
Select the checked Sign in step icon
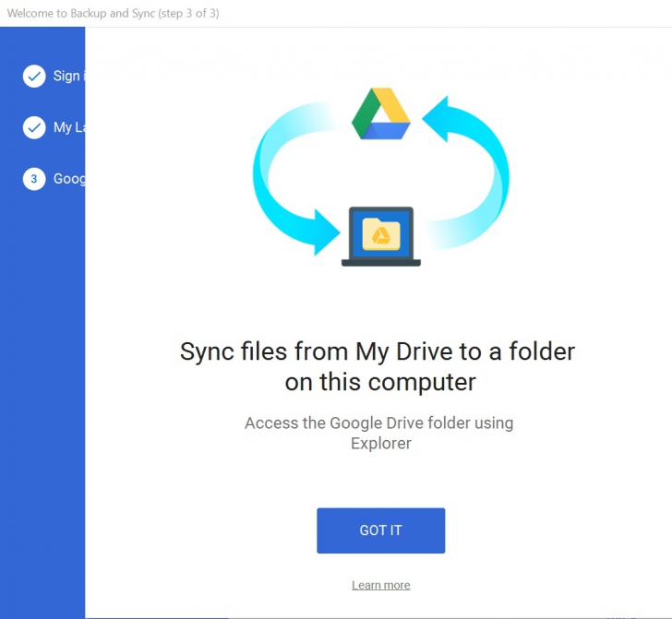(x=34, y=77)
